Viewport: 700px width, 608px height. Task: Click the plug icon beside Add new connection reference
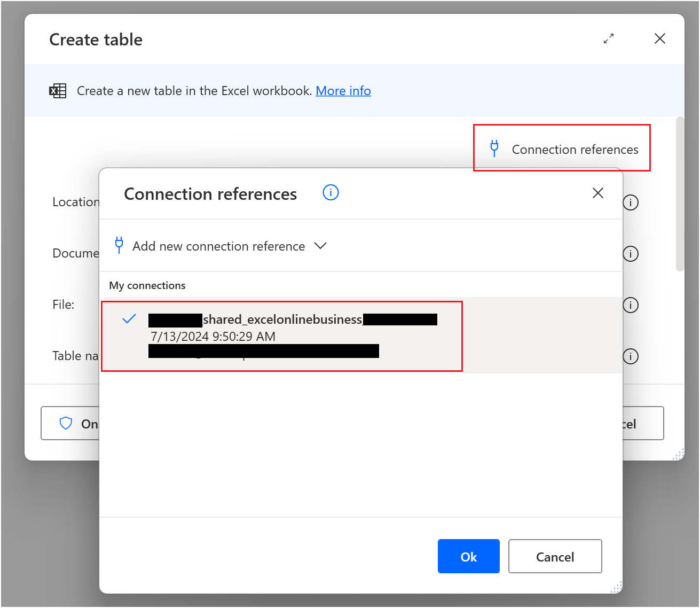[119, 245]
